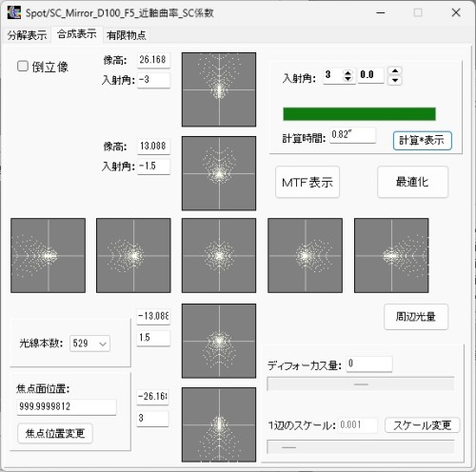Image resolution: width=476 pixels, height=472 pixels.
Task: Click the defocus amount slider thumb
Action: [361, 384]
